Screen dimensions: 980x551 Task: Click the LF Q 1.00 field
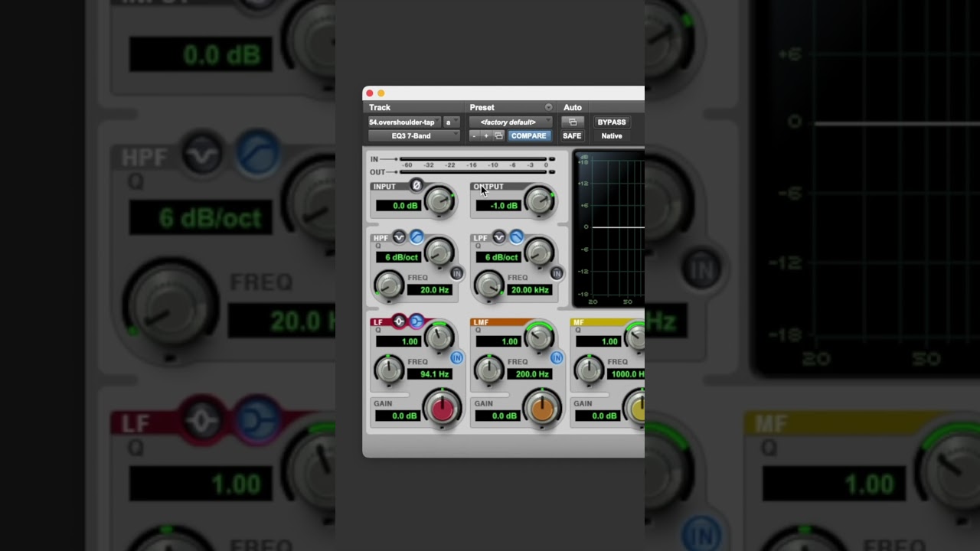[x=398, y=342]
